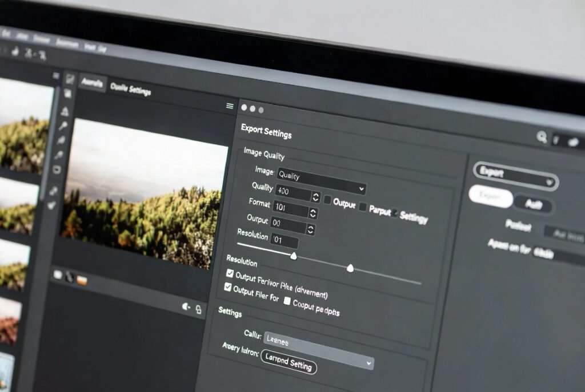Open the hamburger menu above the preview

230,106
